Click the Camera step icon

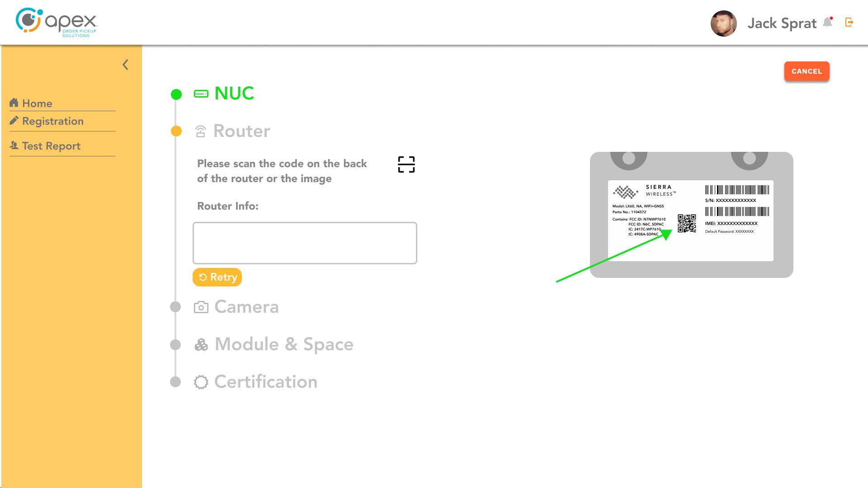pyautogui.click(x=201, y=307)
